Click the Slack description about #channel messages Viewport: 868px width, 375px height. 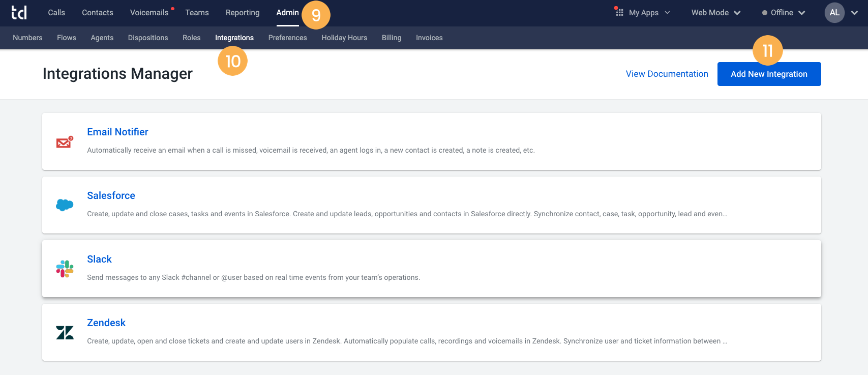point(253,277)
